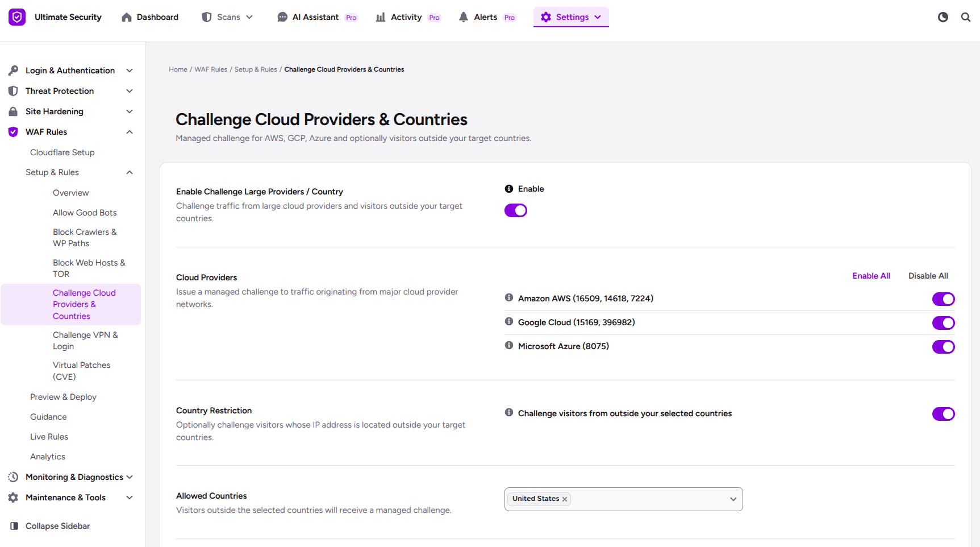Viewport: 980px width, 547px height.
Task: Open the Settings dropdown menu
Action: pos(571,17)
